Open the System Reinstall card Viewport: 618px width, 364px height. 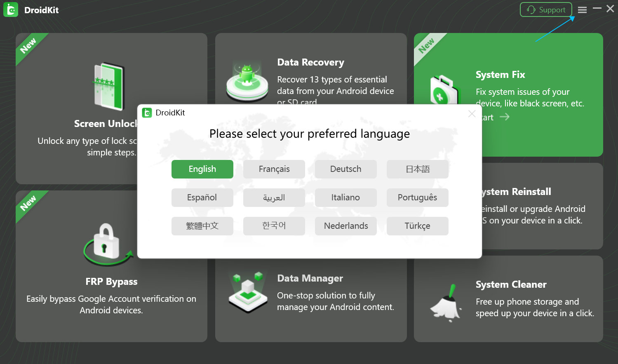542,206
